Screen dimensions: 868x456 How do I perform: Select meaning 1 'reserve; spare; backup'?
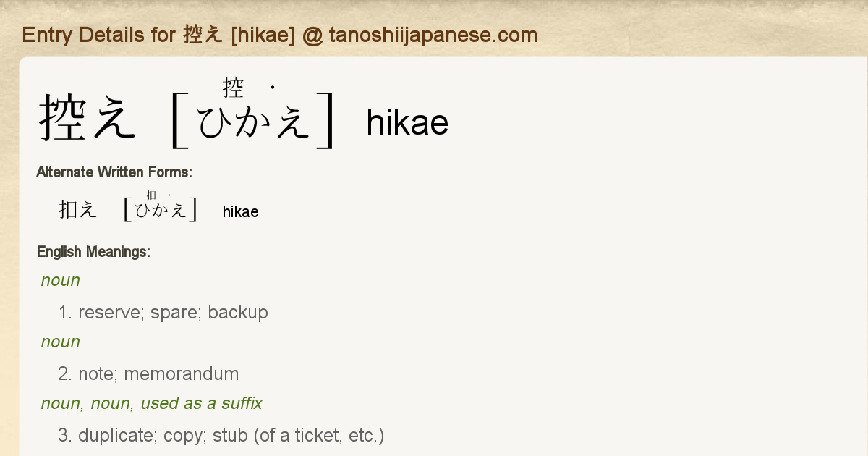(x=163, y=313)
